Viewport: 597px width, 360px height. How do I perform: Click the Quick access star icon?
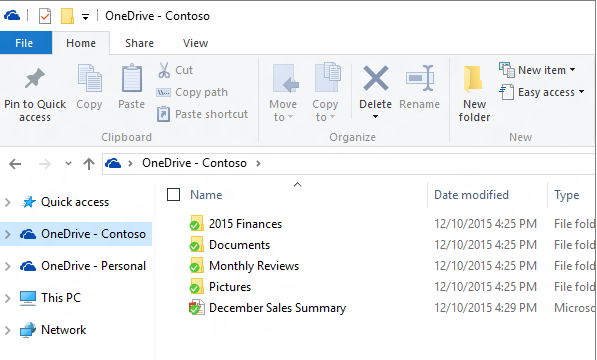point(29,202)
